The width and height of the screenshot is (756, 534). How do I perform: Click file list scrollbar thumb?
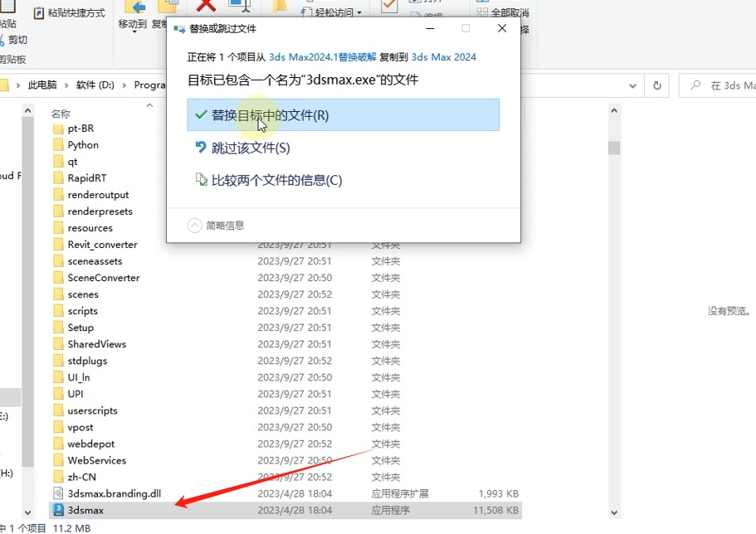(x=614, y=148)
